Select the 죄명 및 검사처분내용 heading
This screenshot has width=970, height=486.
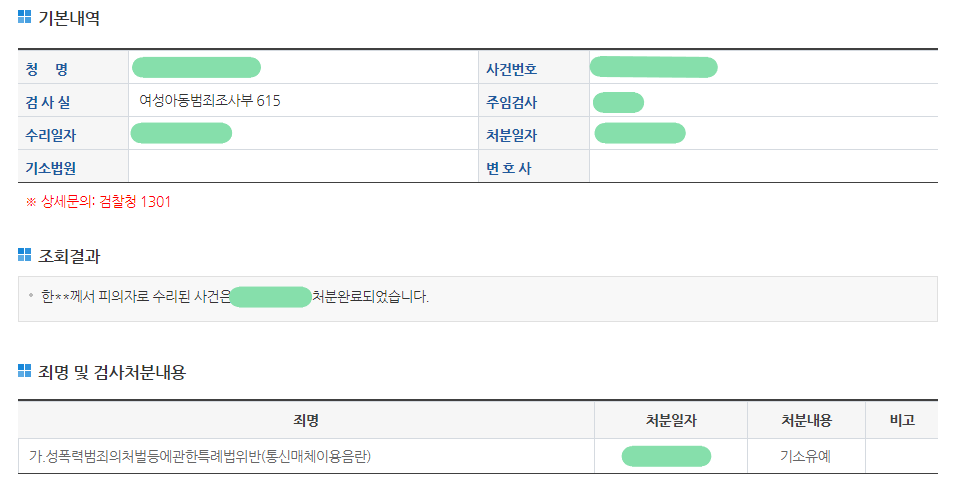tap(112, 373)
